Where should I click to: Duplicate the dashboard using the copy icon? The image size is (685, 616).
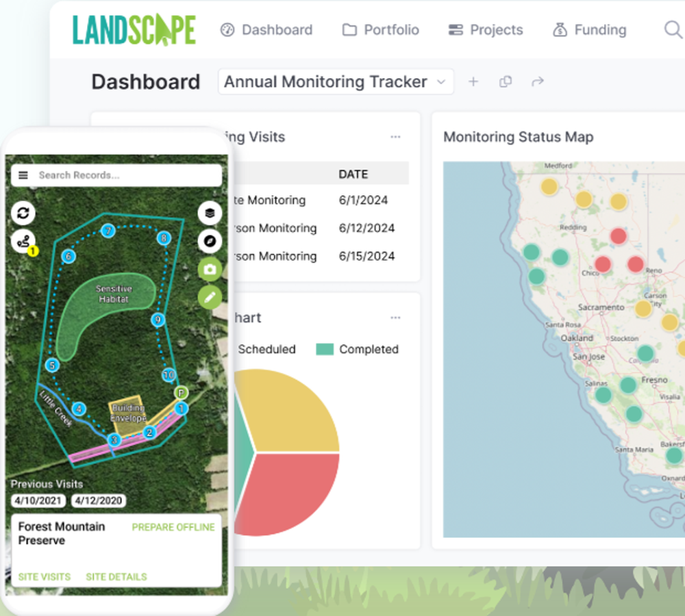pyautogui.click(x=506, y=81)
